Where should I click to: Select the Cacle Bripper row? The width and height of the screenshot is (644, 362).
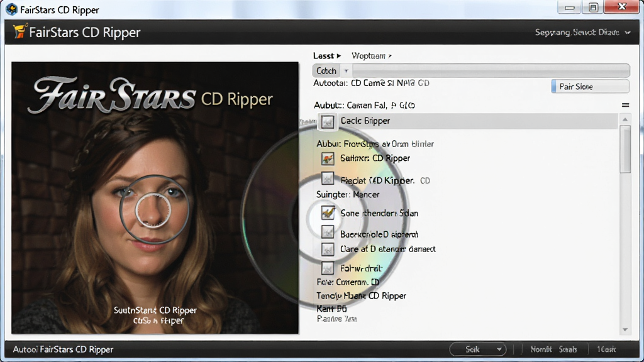click(467, 121)
